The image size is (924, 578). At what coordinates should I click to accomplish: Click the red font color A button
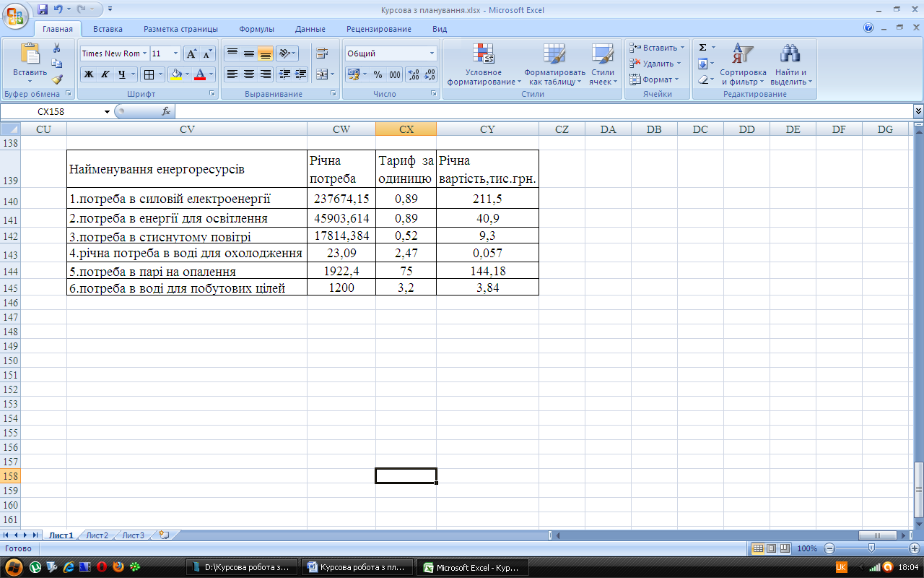201,74
